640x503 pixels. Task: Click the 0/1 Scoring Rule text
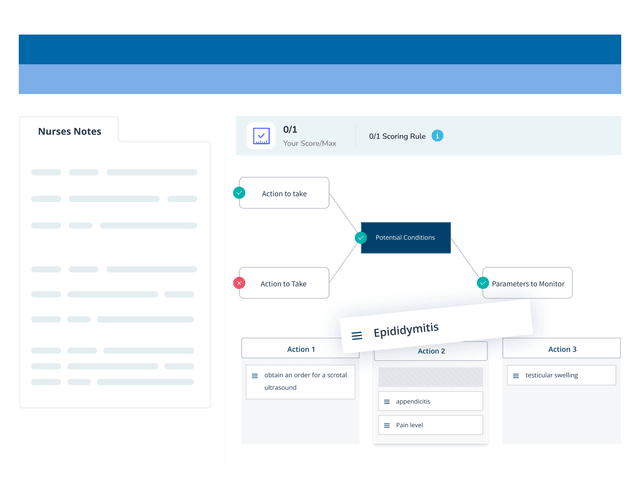point(396,136)
